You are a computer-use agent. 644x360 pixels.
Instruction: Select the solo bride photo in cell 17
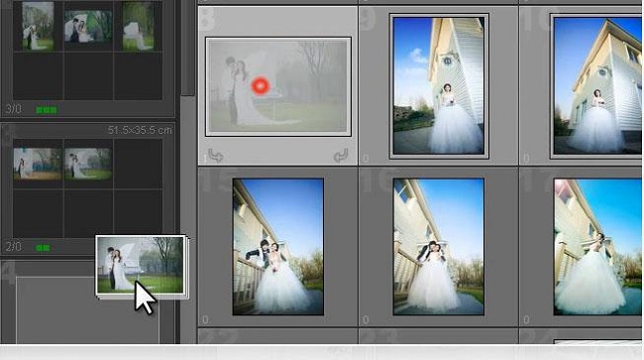(598, 247)
